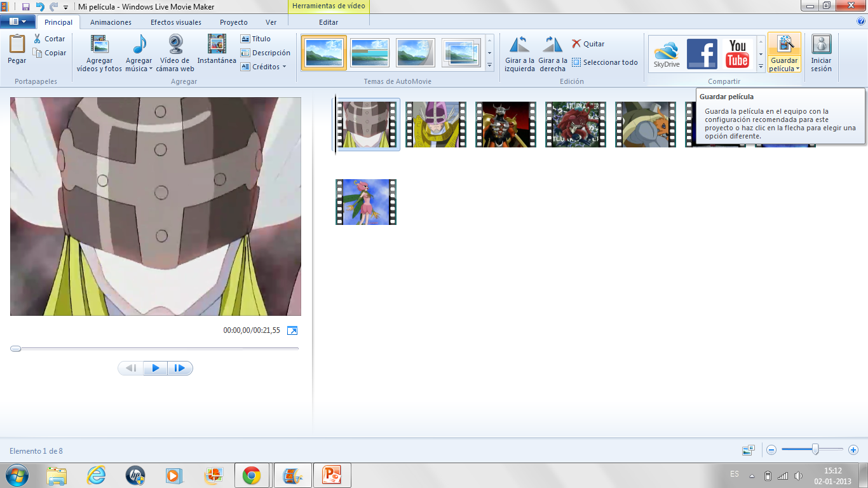This screenshot has width=868, height=488.
Task: Open Windows Start menu
Action: pos(17,475)
